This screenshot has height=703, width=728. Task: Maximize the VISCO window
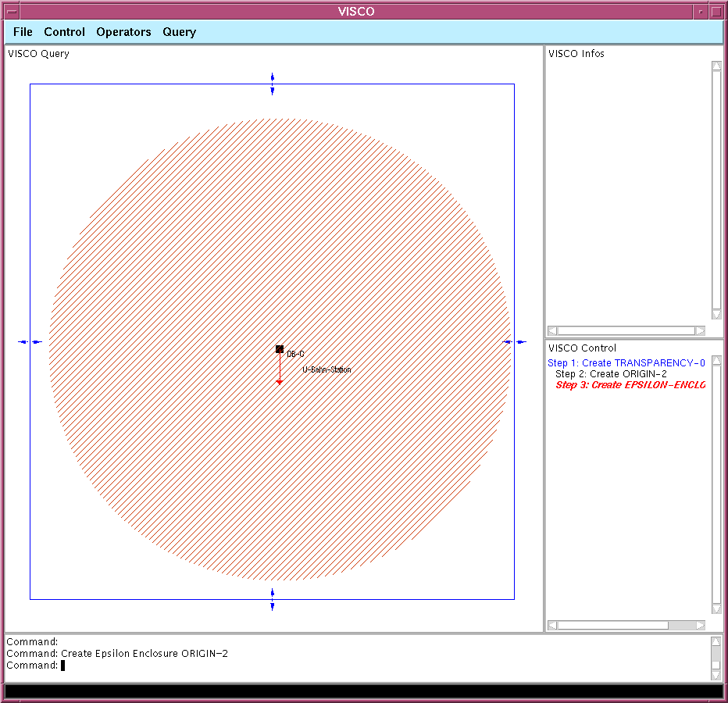(x=716, y=12)
